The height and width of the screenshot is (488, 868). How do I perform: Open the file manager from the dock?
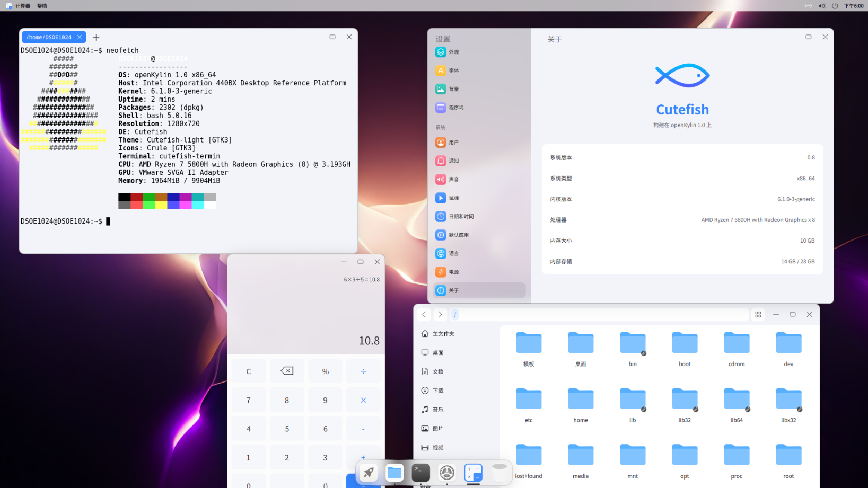[394, 472]
